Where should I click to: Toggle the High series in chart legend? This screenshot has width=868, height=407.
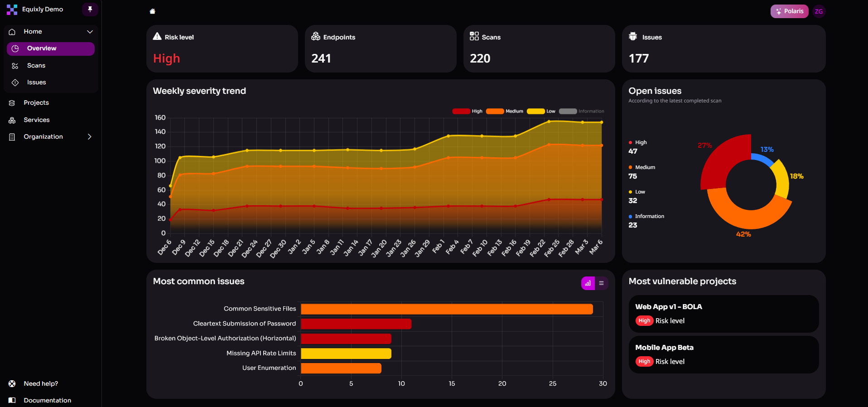467,111
